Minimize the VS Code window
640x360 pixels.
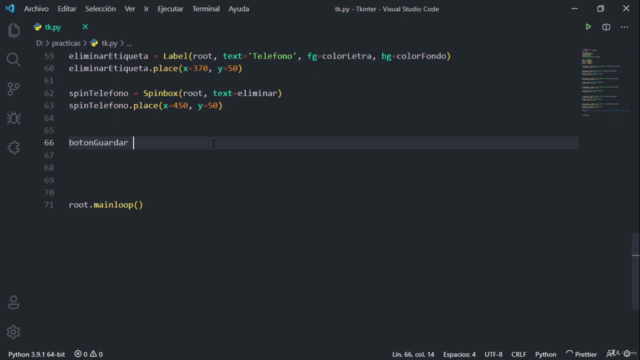(x=574, y=9)
